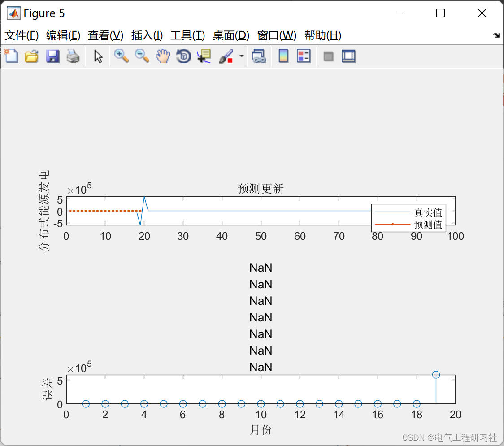Open the 编辑(E) menu

tap(63, 35)
